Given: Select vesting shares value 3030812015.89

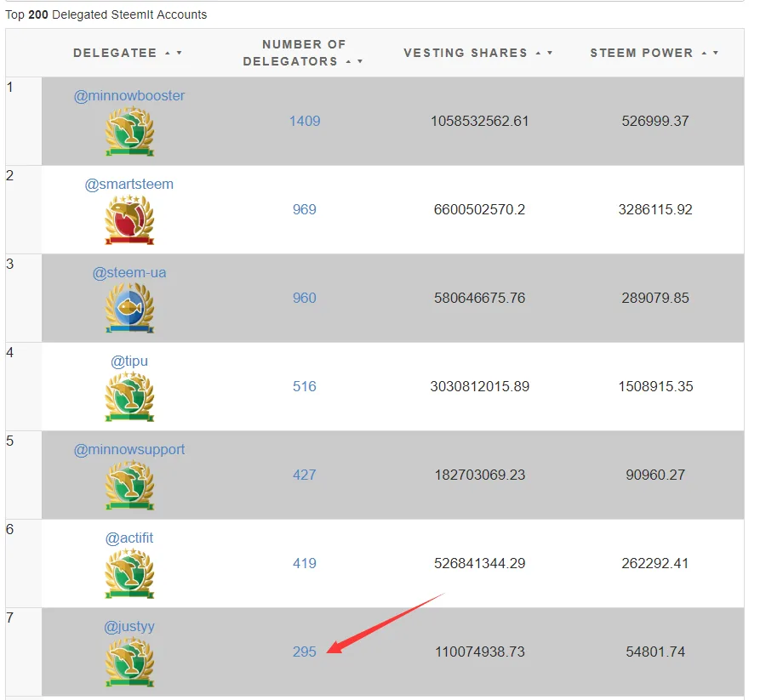Looking at the screenshot, I should click(x=479, y=386).
